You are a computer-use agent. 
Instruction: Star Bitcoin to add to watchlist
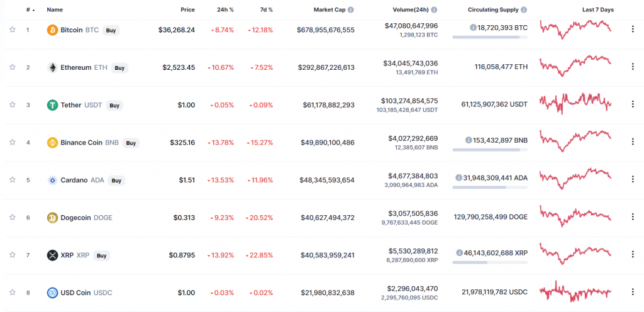point(12,30)
